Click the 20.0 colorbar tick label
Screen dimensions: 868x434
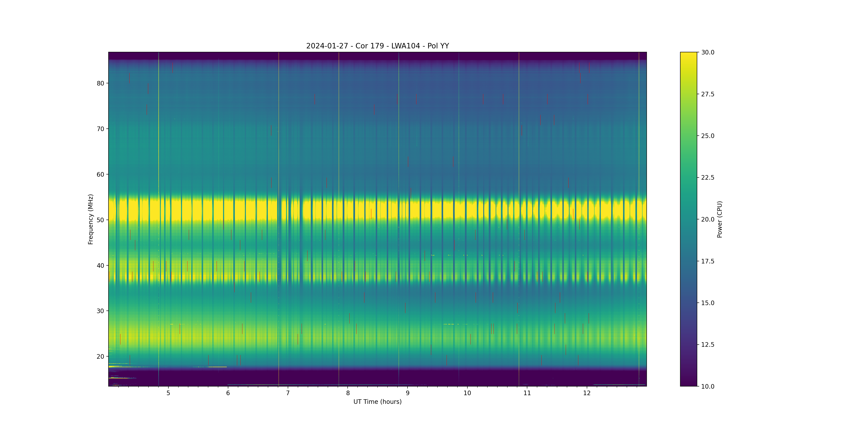tap(708, 219)
